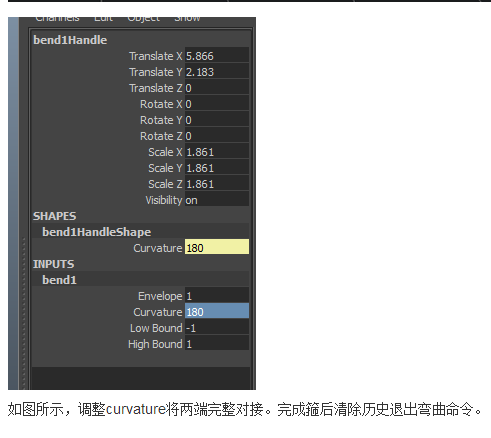491x438 pixels.
Task: Select Curvature label under bend1
Action: pyautogui.click(x=158, y=312)
